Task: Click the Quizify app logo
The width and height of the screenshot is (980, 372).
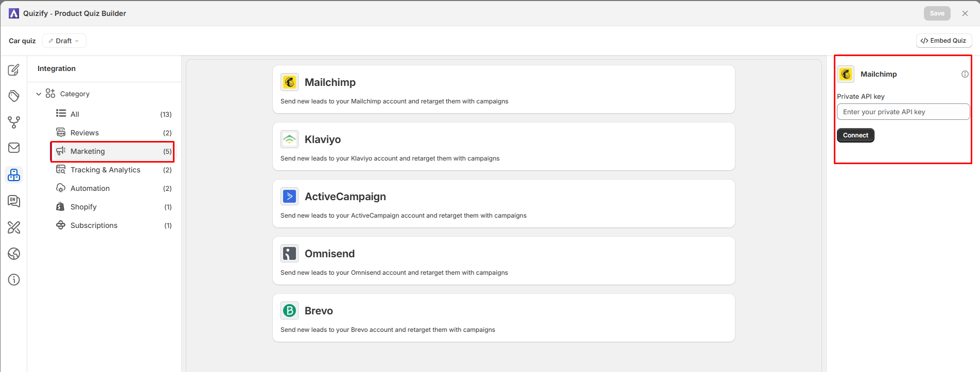Action: click(x=14, y=13)
